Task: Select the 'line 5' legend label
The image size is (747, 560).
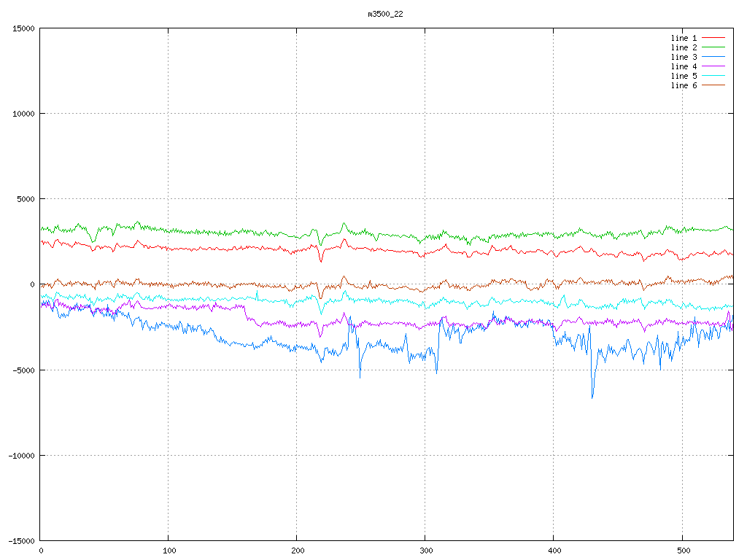Action: (684, 76)
